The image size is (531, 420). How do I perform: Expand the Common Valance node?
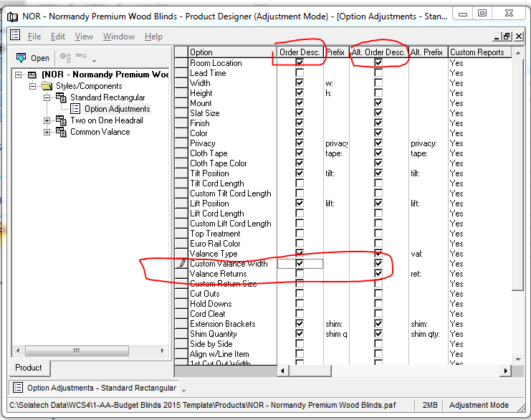47,132
